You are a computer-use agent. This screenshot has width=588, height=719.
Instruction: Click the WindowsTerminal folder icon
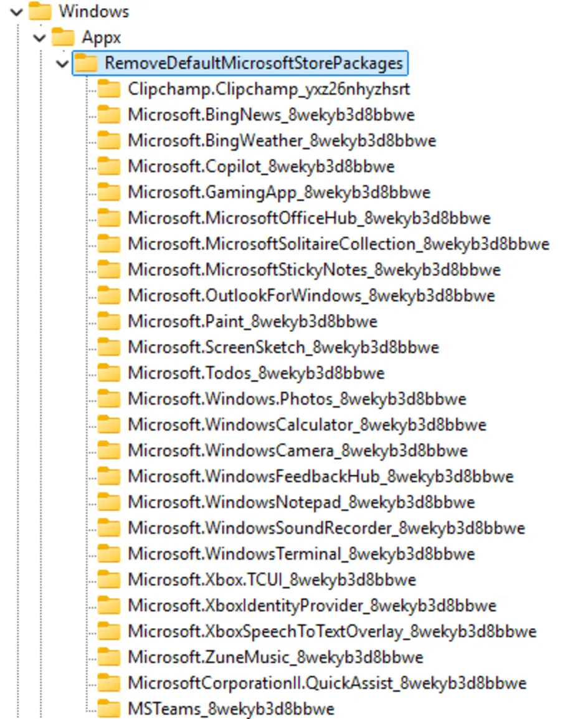pos(108,553)
